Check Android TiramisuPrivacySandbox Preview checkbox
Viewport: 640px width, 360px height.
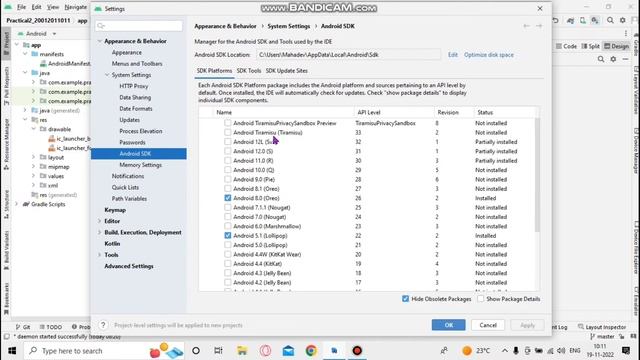[228, 123]
